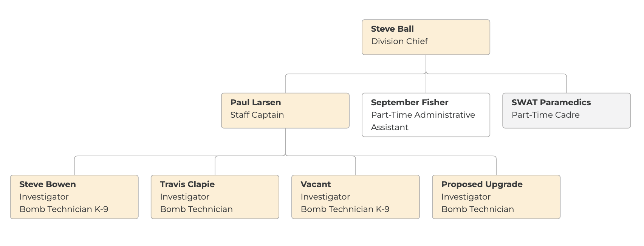
Task: Click the Staff Captain title text
Action: [257, 115]
